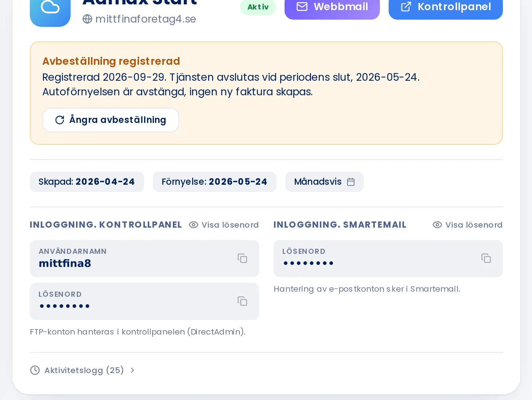Copy the username mittfina8
The image size is (532, 400).
[x=242, y=258]
